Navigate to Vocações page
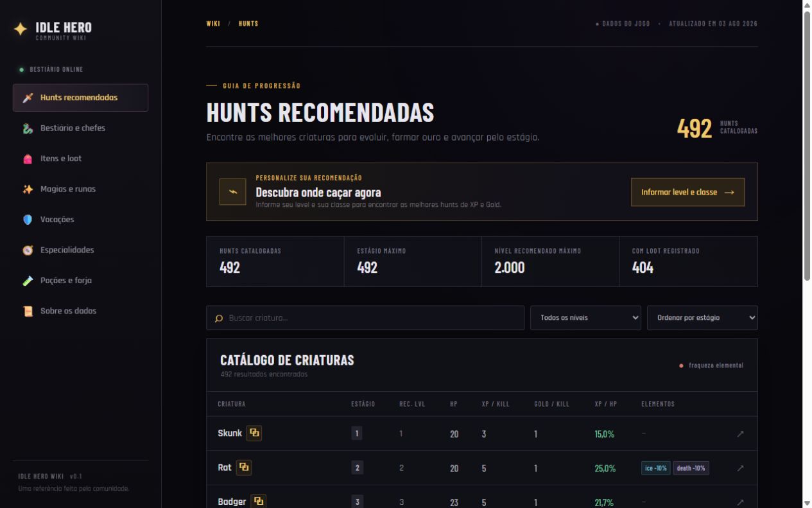 [80, 220]
